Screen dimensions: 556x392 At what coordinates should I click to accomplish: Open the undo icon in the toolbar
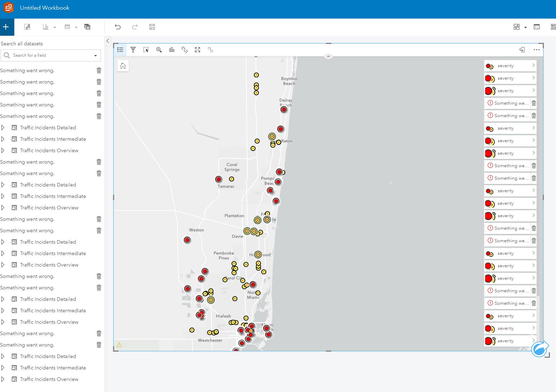118,27
